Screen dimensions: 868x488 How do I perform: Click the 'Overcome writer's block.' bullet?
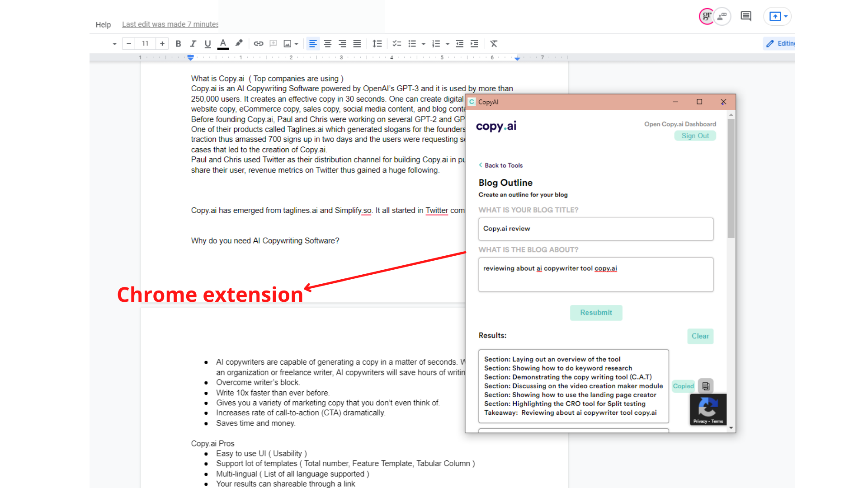[258, 383]
